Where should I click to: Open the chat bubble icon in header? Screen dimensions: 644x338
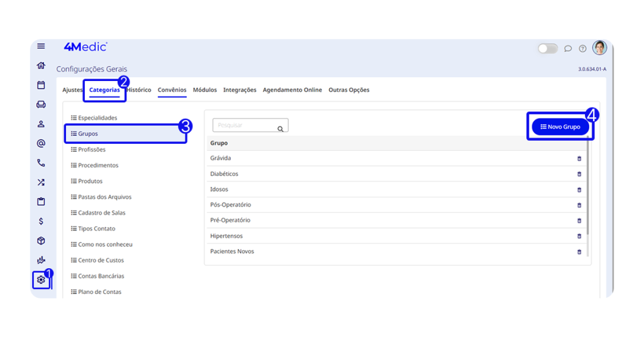pyautogui.click(x=568, y=48)
